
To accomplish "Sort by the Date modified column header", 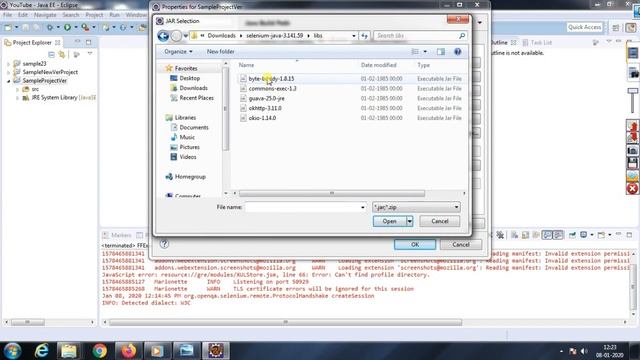I will click(378, 65).
